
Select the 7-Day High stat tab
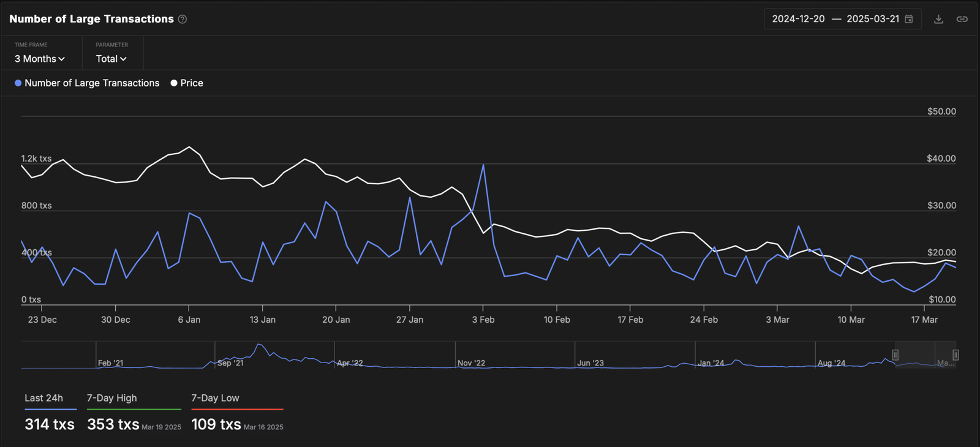(x=112, y=398)
